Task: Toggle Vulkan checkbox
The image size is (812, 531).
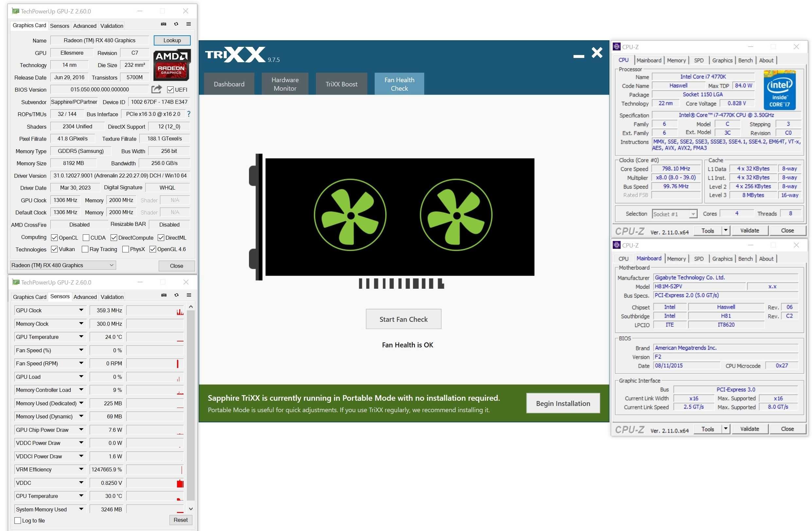Action: (x=54, y=249)
